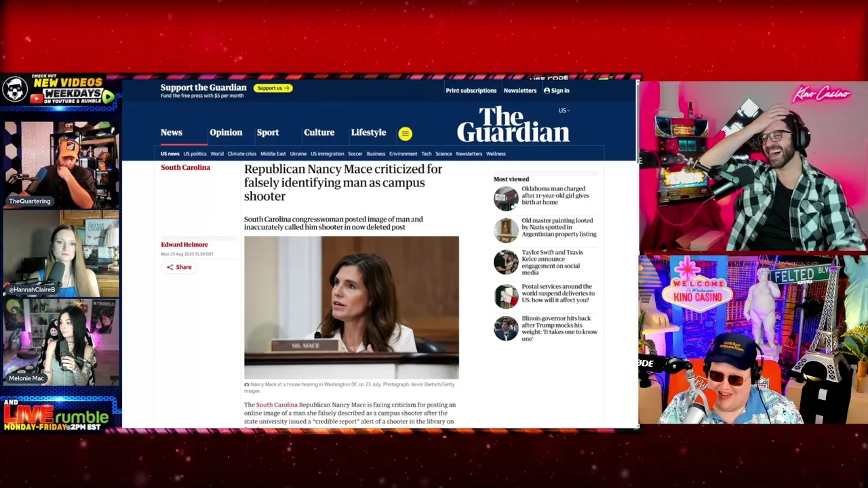Viewport: 868px width, 488px height.
Task: Click the article standfirst about deleted post
Action: (x=333, y=223)
